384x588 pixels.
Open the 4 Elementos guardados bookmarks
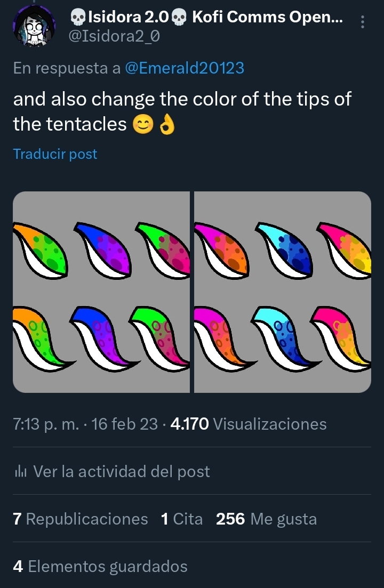tap(100, 566)
